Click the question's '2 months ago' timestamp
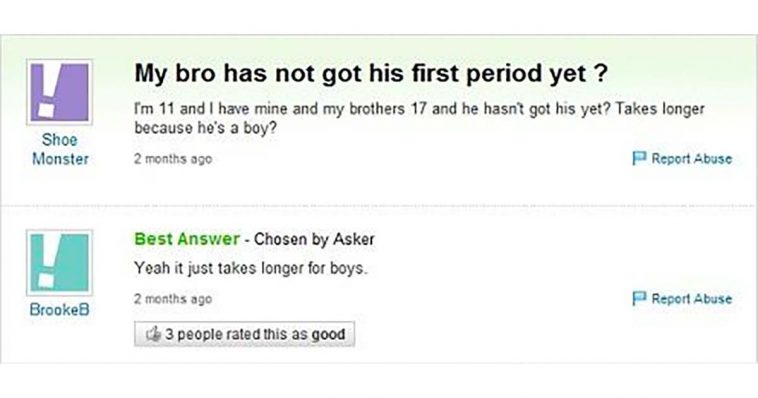Screen dimensions: 758x398 (173, 159)
